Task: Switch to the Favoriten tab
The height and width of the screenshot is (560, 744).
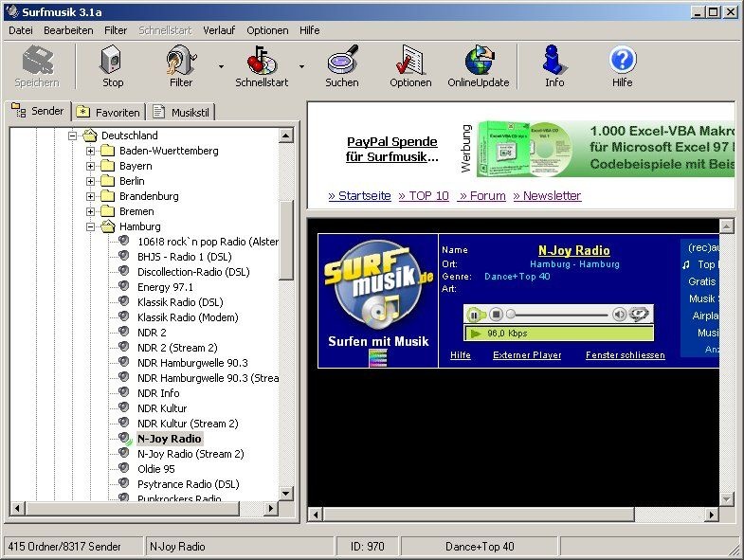Action: (x=110, y=113)
